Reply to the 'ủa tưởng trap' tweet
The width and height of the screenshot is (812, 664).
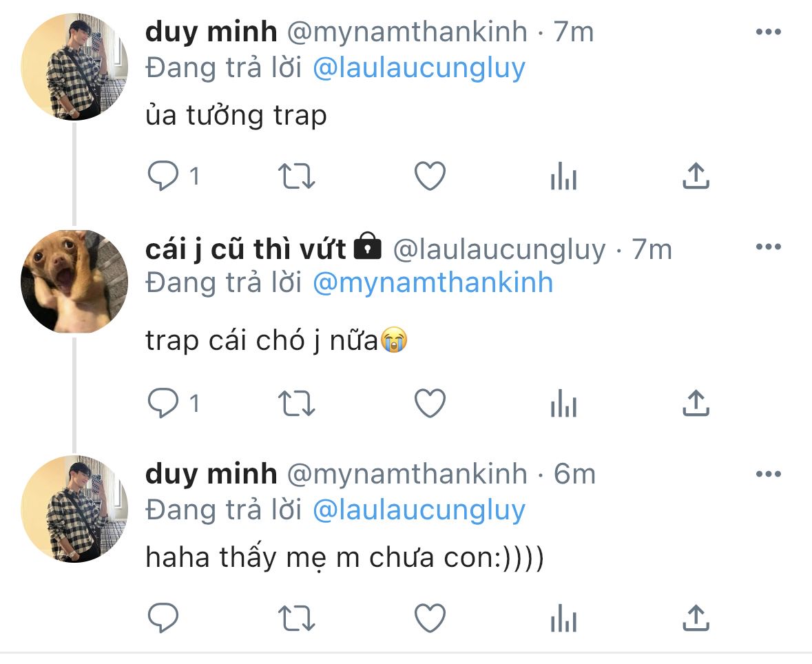click(x=163, y=176)
